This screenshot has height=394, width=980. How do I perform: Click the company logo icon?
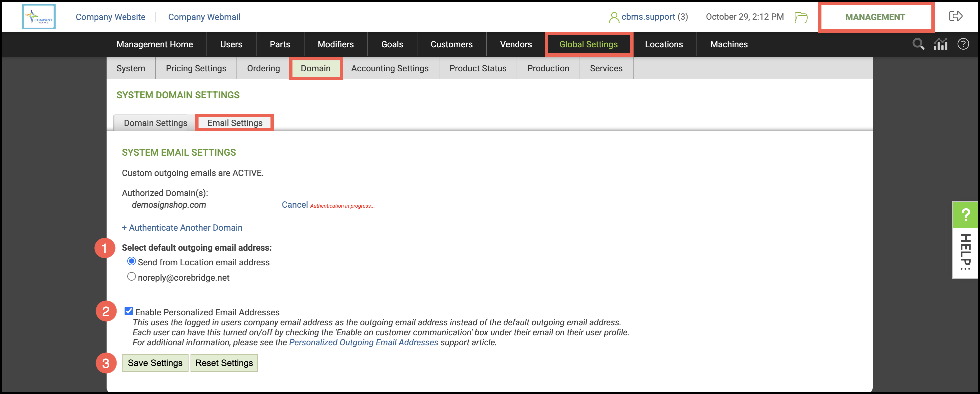coord(38,17)
